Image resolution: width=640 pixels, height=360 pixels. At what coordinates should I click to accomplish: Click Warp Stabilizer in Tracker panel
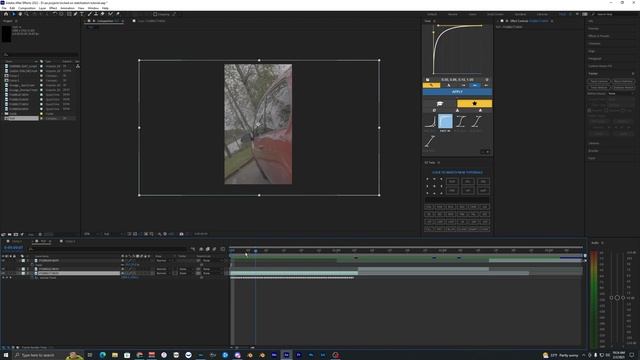(623, 81)
